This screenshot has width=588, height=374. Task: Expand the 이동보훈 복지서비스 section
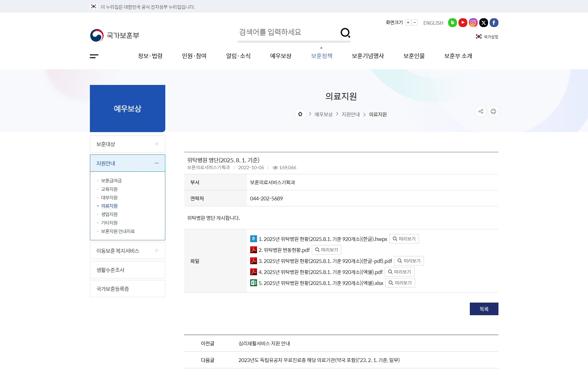pos(157,251)
